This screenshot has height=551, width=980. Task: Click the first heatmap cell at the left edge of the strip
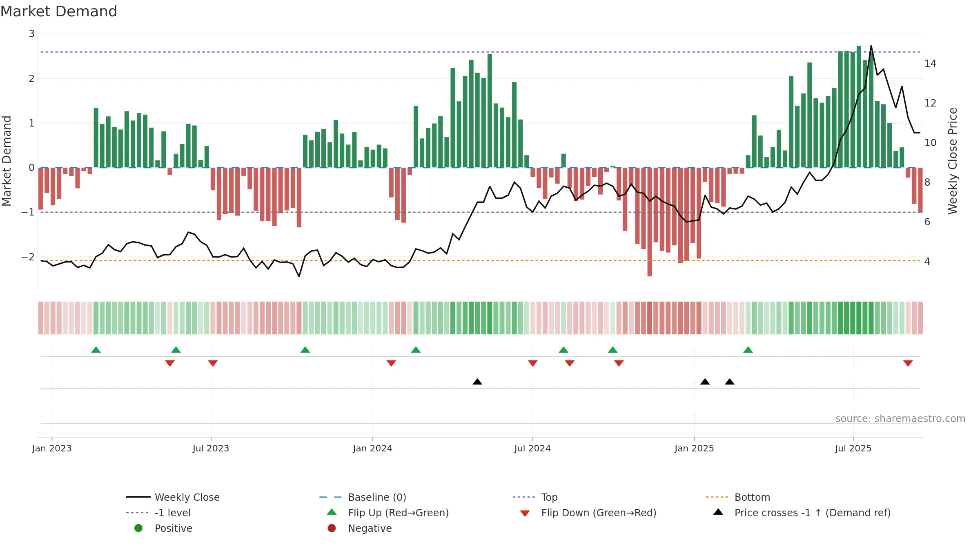point(40,318)
